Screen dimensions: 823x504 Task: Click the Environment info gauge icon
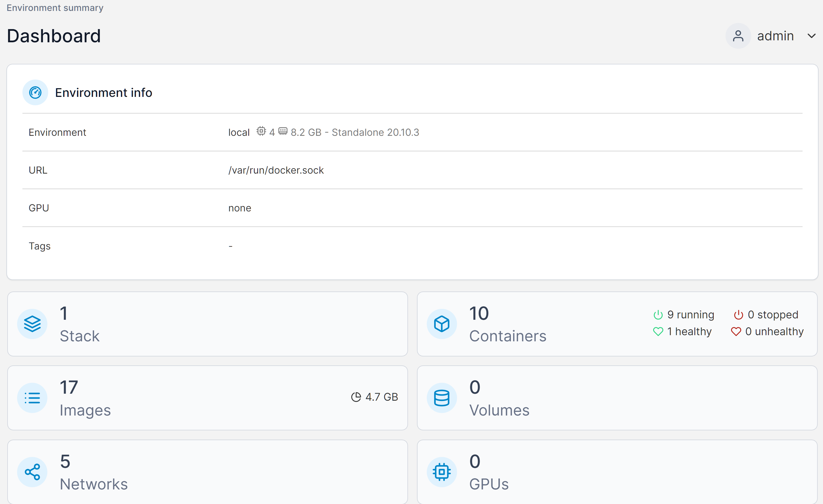(x=35, y=92)
